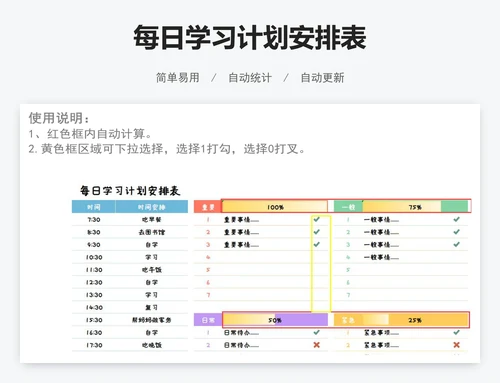This screenshot has height=383, width=500.
Task: Select the green 一般 category header
Action: click(348, 207)
